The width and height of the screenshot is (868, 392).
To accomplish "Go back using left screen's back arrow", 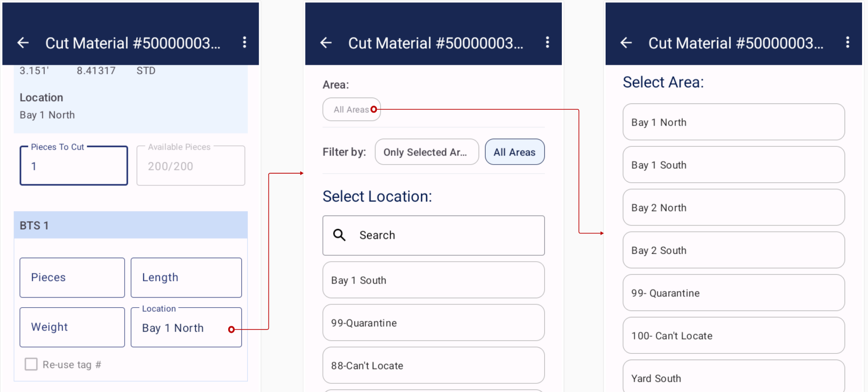I will tap(23, 43).
